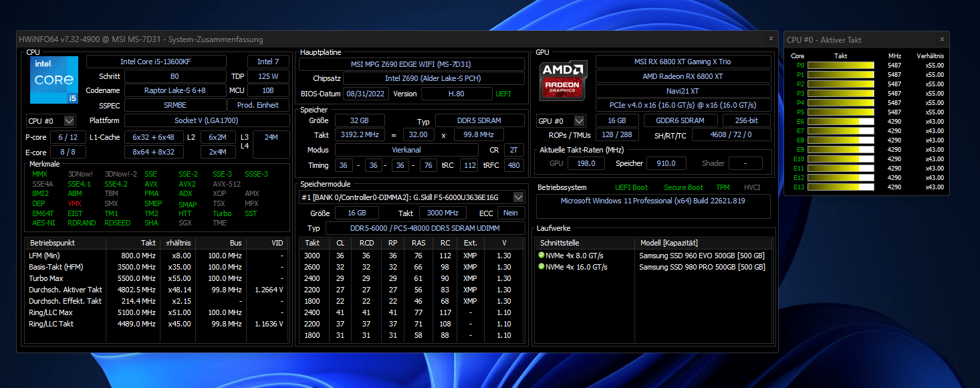Click the 1.2664 V VID value

[268, 290]
